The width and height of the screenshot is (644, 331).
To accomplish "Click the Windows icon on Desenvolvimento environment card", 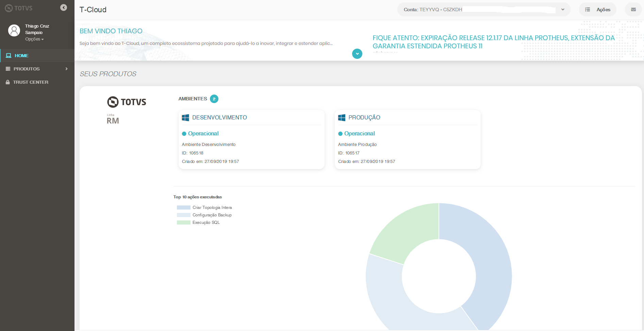I will 185,117.
